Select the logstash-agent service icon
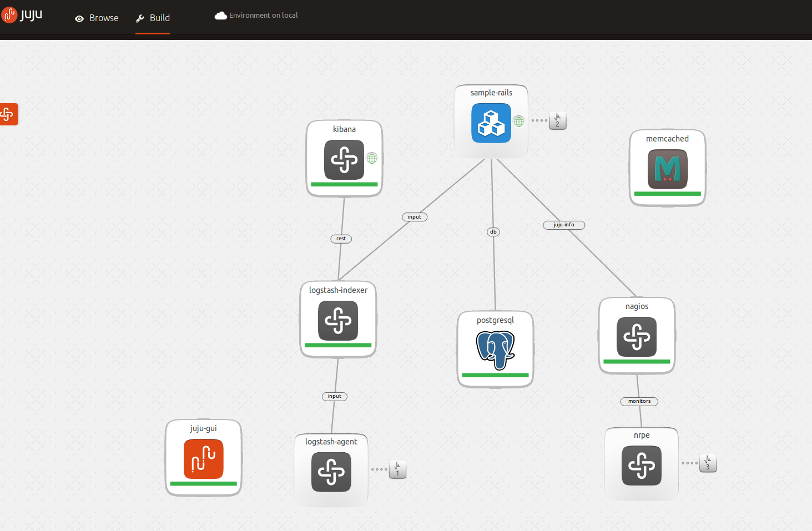Screen dimensions: 812x531 click(331, 472)
